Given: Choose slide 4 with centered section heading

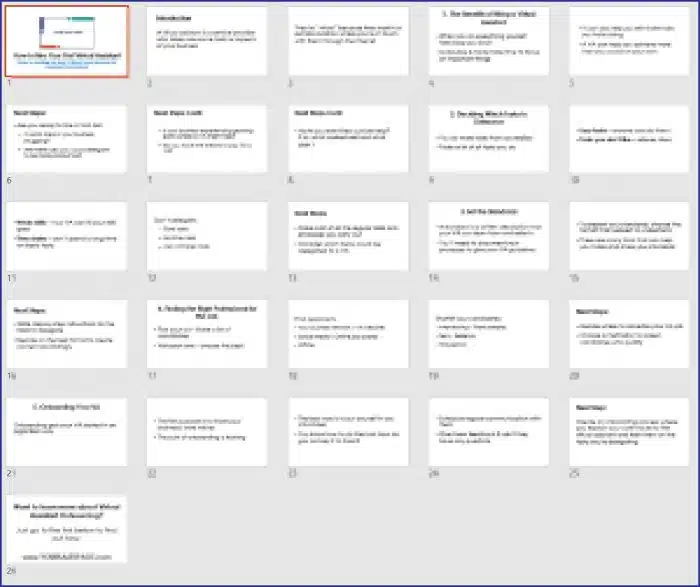Looking at the screenshot, I should point(489,41).
